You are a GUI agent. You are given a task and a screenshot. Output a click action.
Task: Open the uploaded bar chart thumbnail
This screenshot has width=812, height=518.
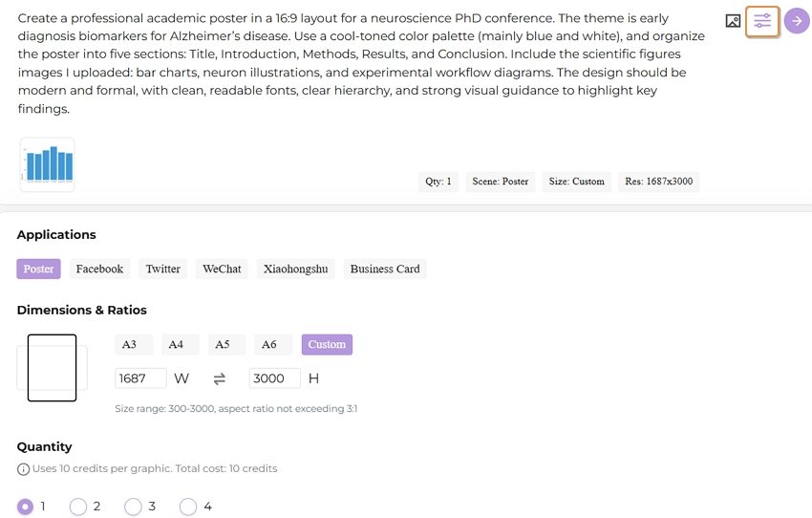pyautogui.click(x=47, y=164)
